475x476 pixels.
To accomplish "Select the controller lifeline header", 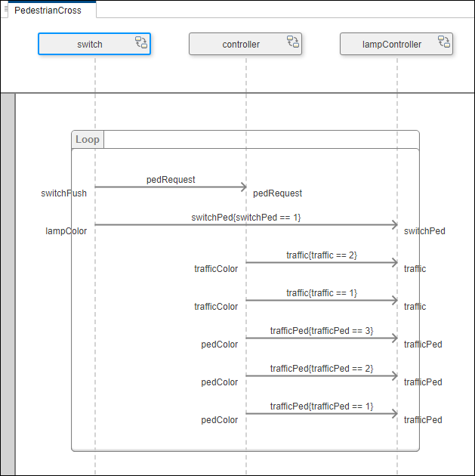I will [x=241, y=45].
